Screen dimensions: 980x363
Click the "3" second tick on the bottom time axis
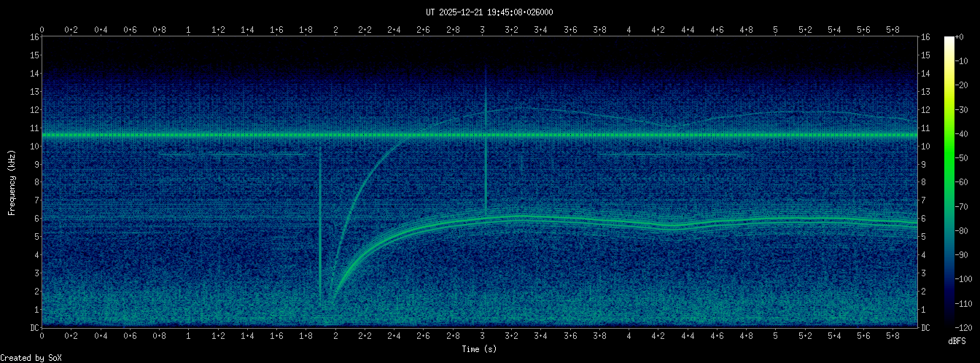(x=482, y=336)
